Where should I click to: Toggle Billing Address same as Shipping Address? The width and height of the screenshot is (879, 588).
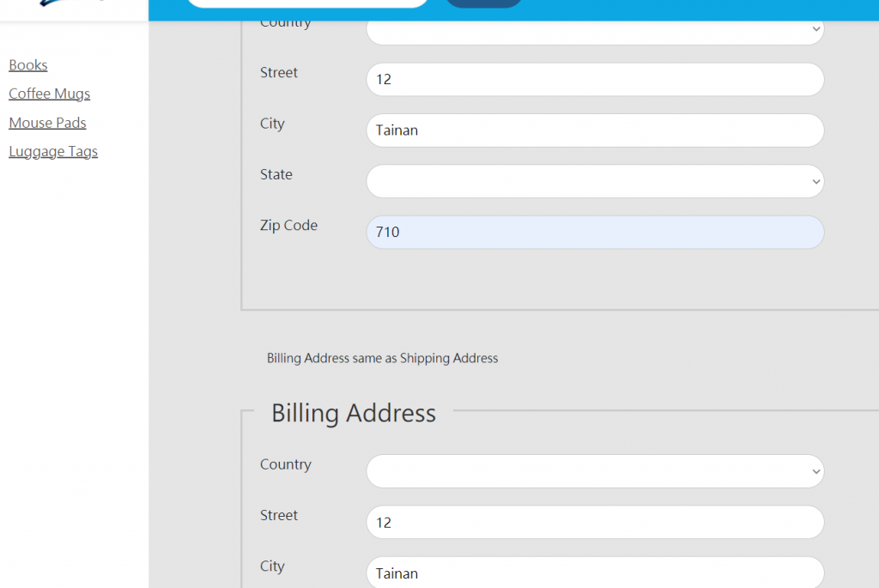pos(382,358)
